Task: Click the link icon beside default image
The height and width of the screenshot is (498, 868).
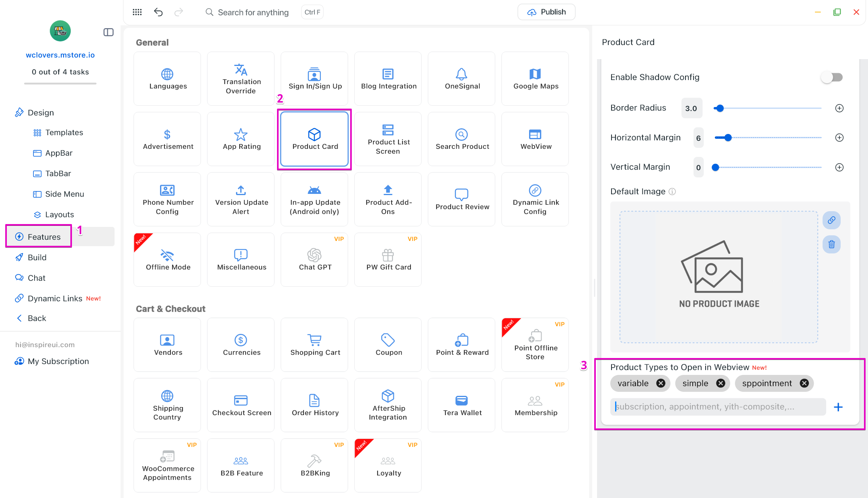Action: click(x=831, y=220)
